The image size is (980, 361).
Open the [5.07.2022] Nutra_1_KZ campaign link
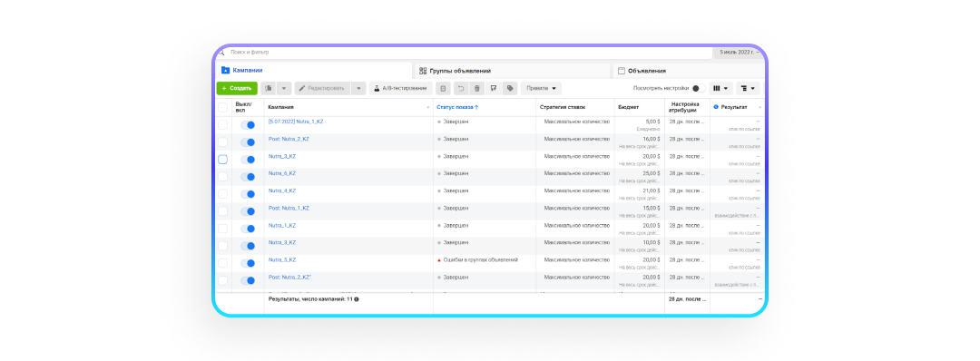(296, 122)
